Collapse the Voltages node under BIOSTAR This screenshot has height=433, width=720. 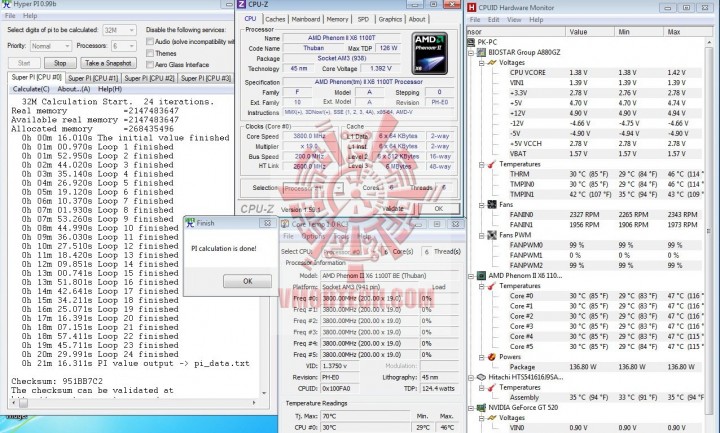pos(481,63)
